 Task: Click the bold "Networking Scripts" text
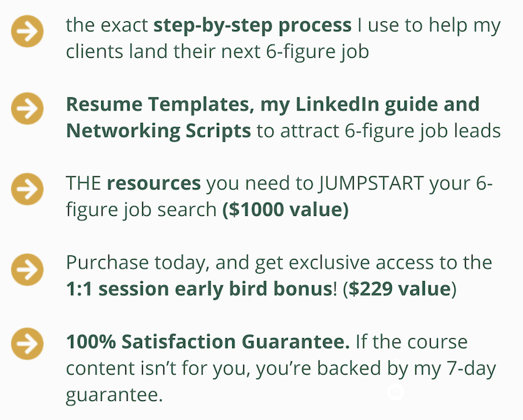point(158,131)
